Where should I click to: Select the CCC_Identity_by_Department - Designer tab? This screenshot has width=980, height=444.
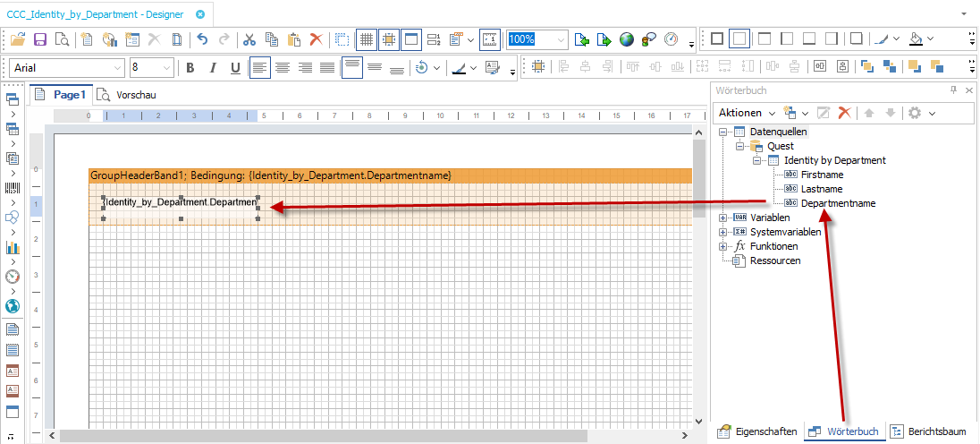coord(106,13)
